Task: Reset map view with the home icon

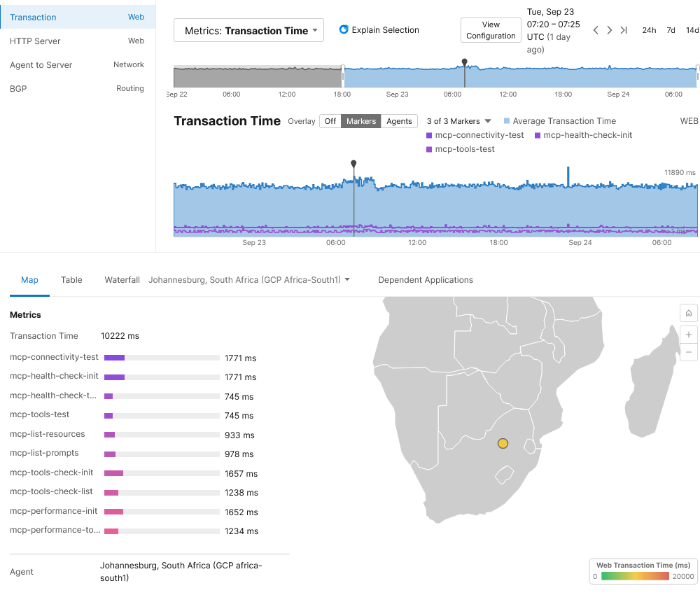Action: point(688,313)
